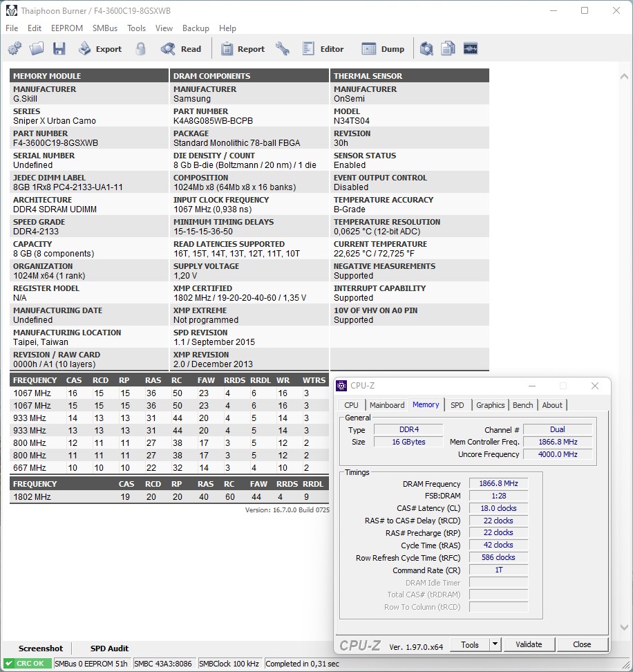Open the SMBus menu
The image size is (633, 672).
[x=105, y=28]
